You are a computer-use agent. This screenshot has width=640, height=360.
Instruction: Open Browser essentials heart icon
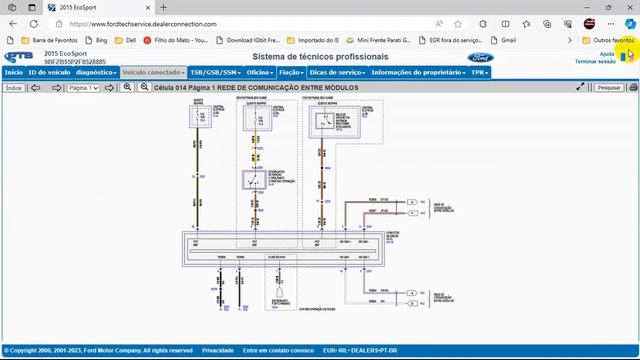(568, 24)
